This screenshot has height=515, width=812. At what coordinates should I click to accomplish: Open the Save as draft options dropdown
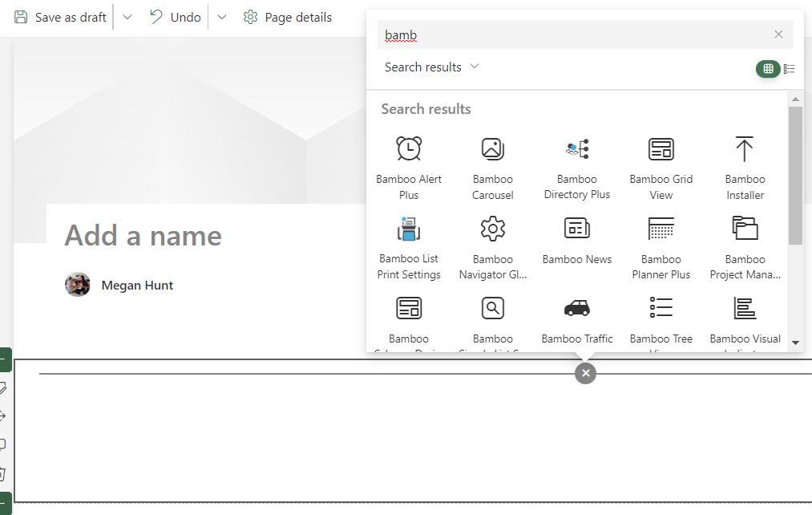[127, 17]
